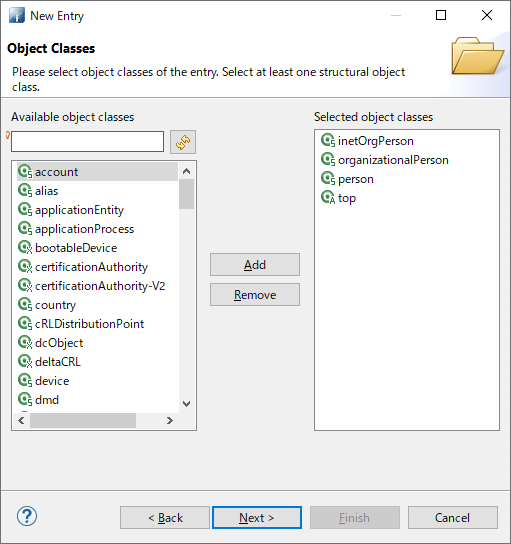Click the Remove button
This screenshot has width=511, height=544.
(x=255, y=295)
